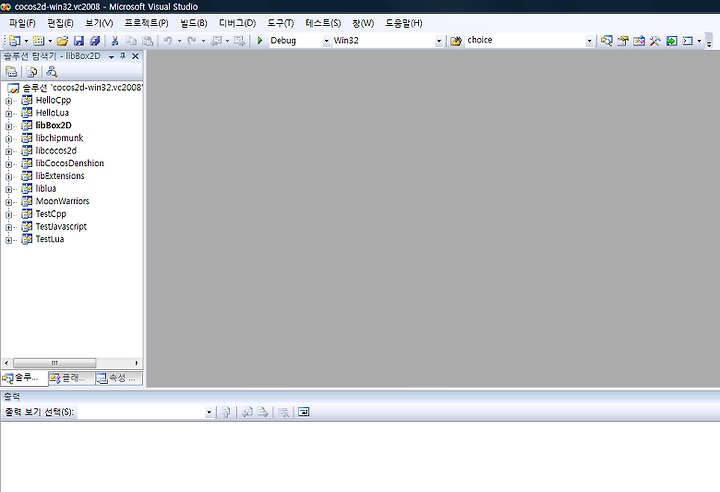Click Show All Files icon in Solution Explorer

[x=32, y=72]
